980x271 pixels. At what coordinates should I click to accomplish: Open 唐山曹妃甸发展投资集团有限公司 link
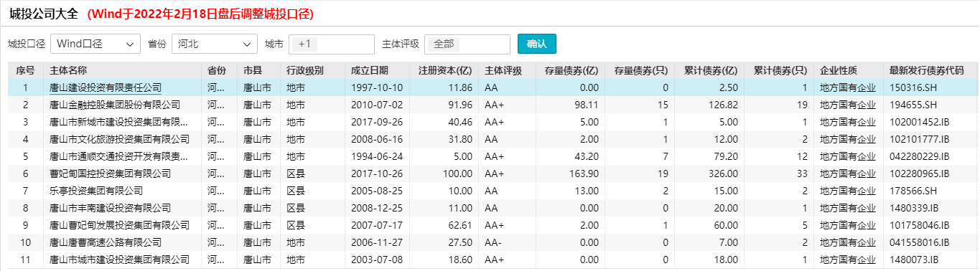119,225
